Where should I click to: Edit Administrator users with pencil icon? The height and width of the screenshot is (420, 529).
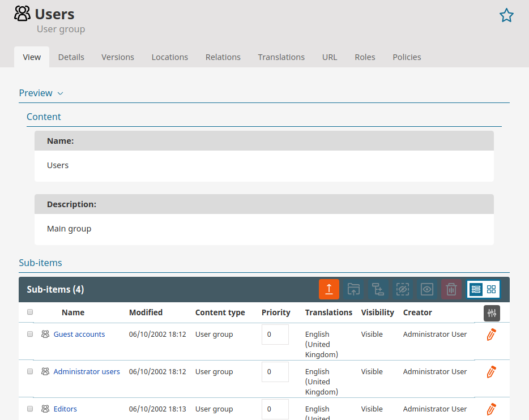[x=492, y=372]
